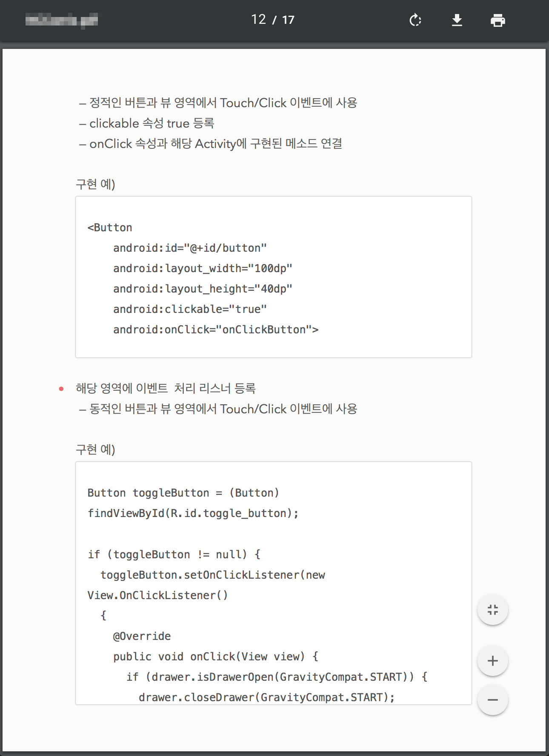Click the android:onClick="onClickButton" line

[x=216, y=330]
